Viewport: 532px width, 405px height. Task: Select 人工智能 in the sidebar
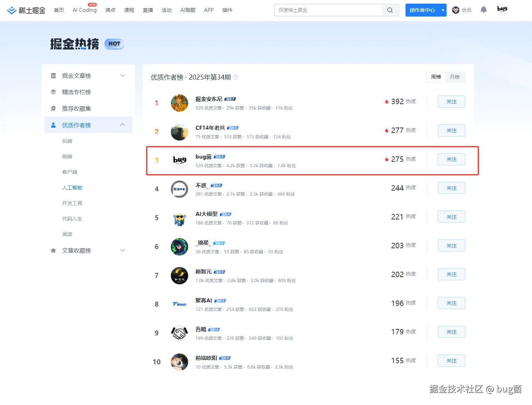72,187
